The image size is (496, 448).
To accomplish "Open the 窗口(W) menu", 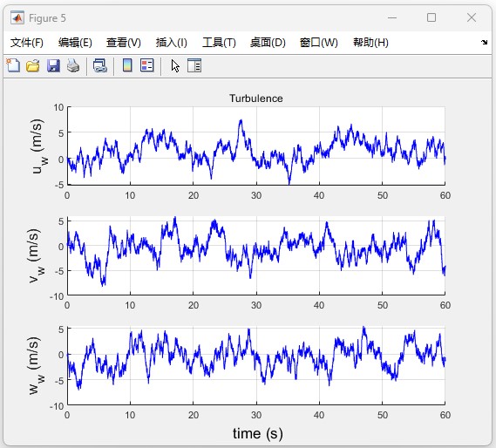I will tap(318, 43).
